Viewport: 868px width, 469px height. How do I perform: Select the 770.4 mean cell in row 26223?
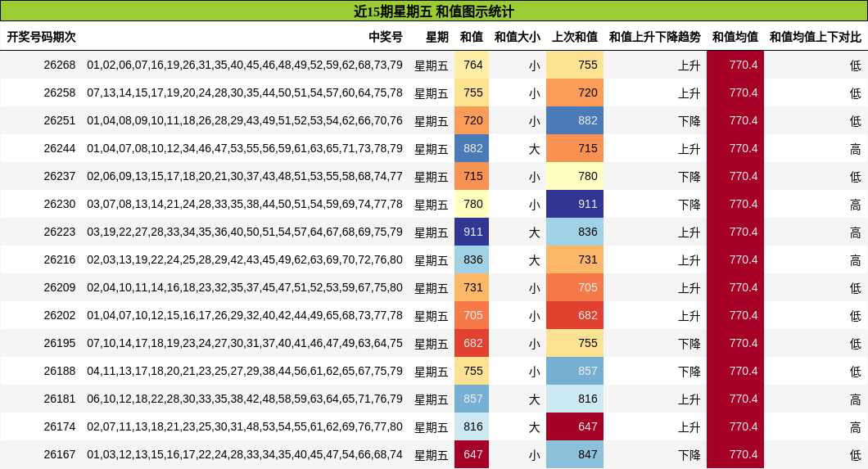[735, 232]
